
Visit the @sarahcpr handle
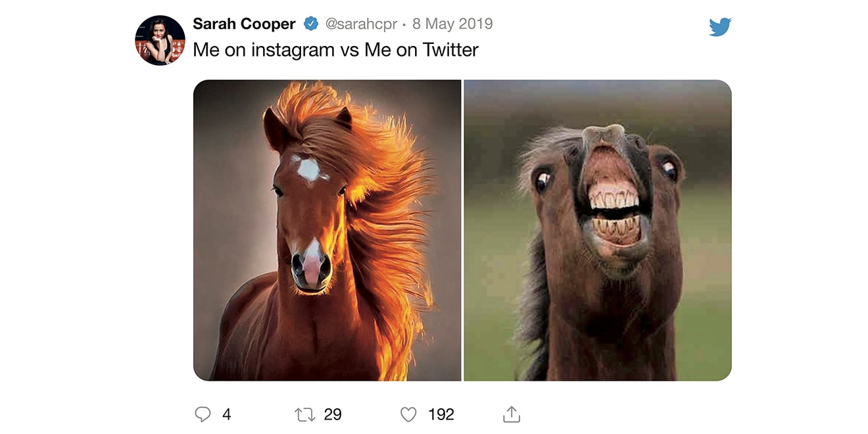coord(361,24)
